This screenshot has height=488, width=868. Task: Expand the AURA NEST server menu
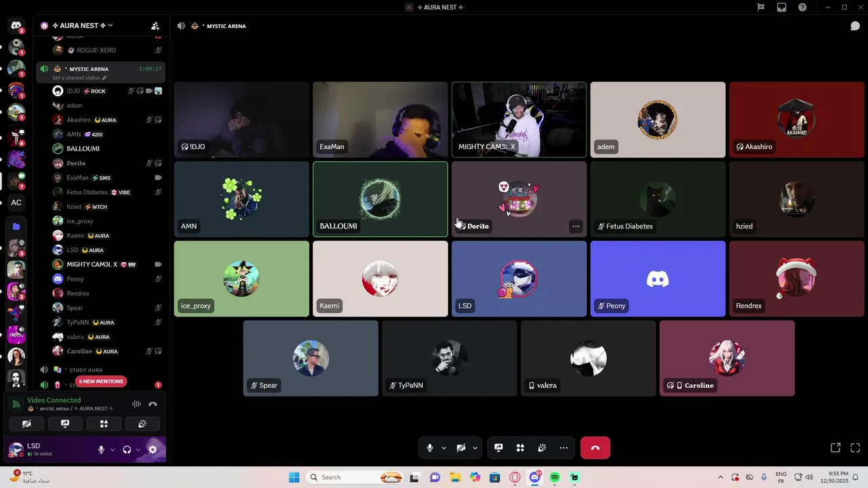(83, 26)
